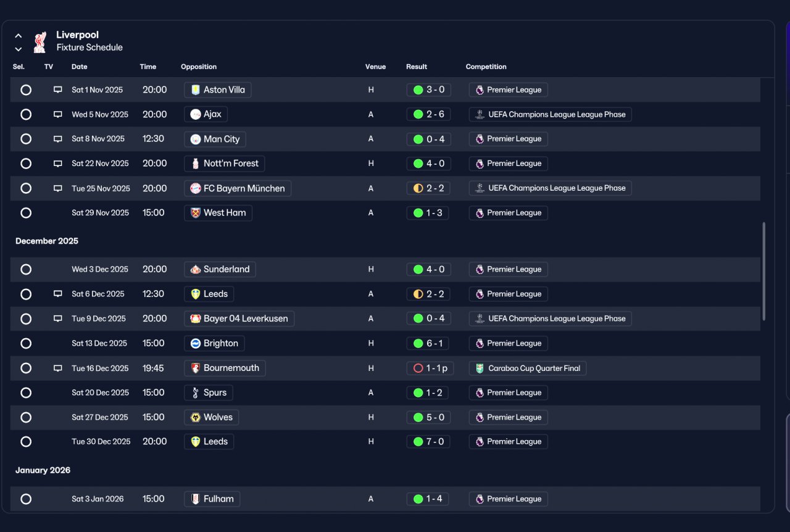Image resolution: width=790 pixels, height=532 pixels.
Task: Click the Brighton club badge icon
Action: 196,343
